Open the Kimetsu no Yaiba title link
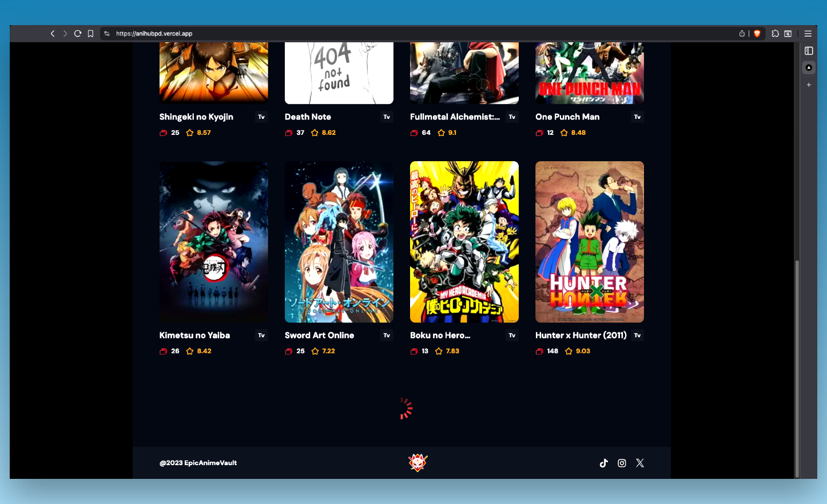Image resolution: width=827 pixels, height=504 pixels. pos(194,335)
